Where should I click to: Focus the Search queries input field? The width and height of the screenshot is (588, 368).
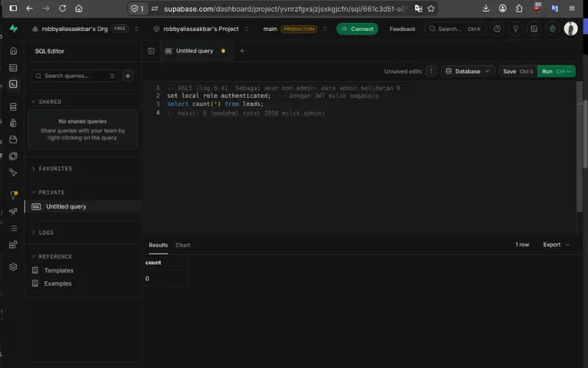click(x=75, y=76)
